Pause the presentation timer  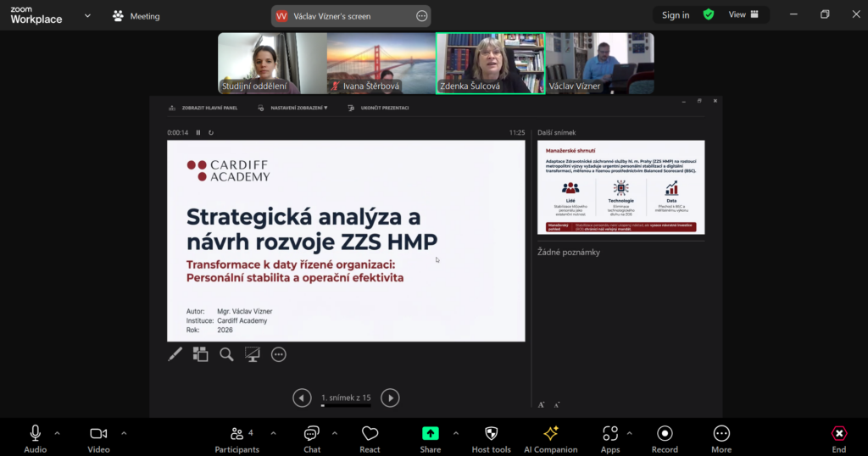pyautogui.click(x=198, y=132)
